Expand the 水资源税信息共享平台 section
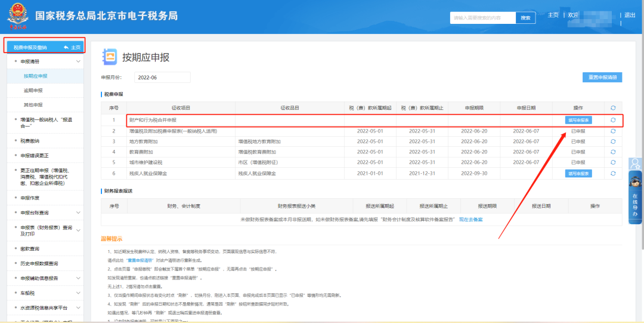 pos(78,308)
